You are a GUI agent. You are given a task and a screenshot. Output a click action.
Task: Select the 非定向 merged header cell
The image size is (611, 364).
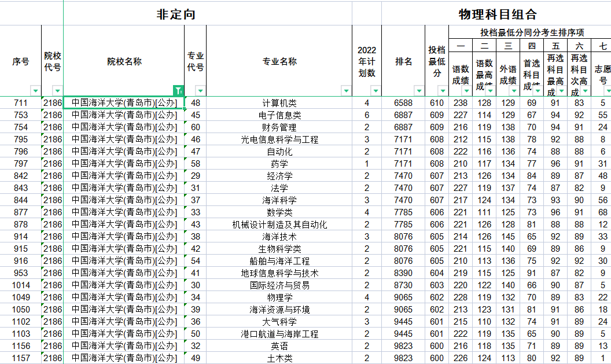click(x=208, y=14)
